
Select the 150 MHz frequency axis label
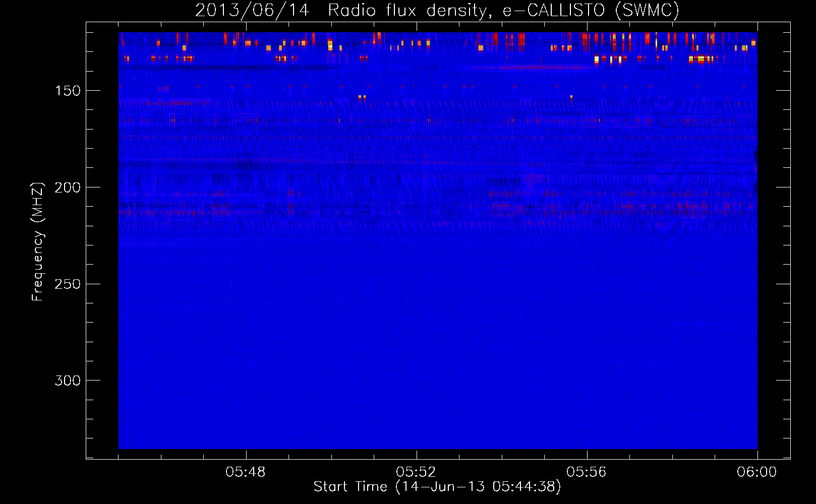pos(68,91)
